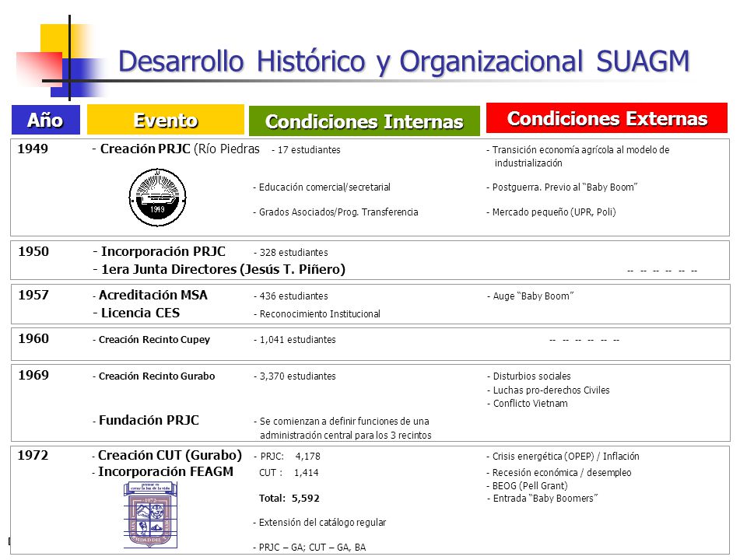
Task: Click the round 1949 PRJC seal logo
Action: tap(158, 197)
